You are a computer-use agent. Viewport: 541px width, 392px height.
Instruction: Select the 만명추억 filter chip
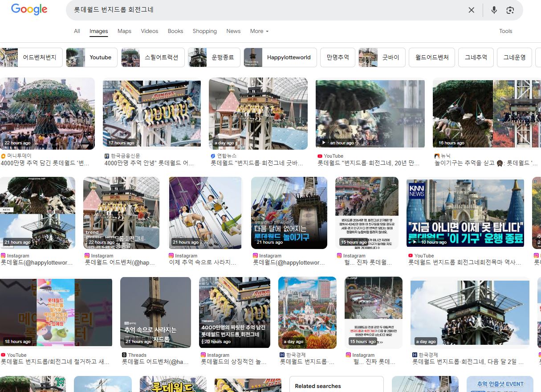tap(338, 57)
